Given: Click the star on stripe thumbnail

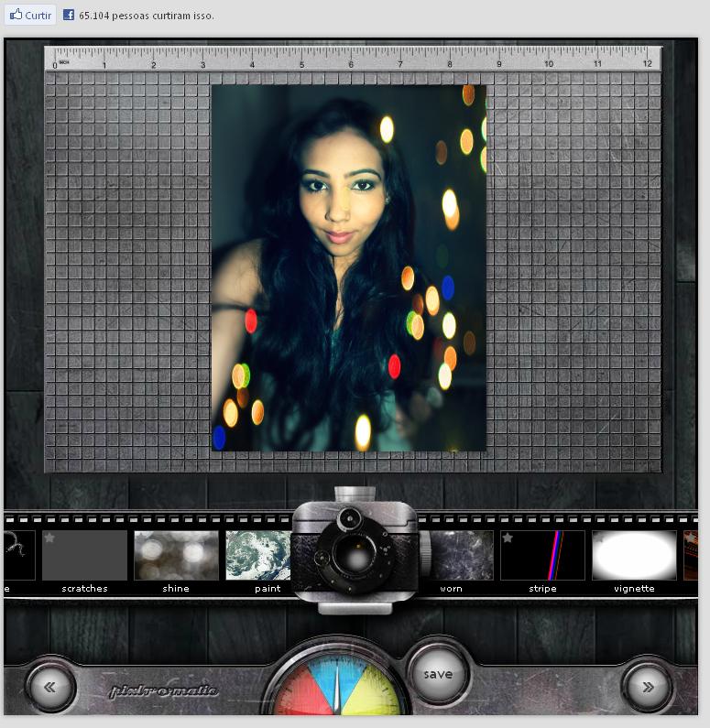Looking at the screenshot, I should pos(508,538).
